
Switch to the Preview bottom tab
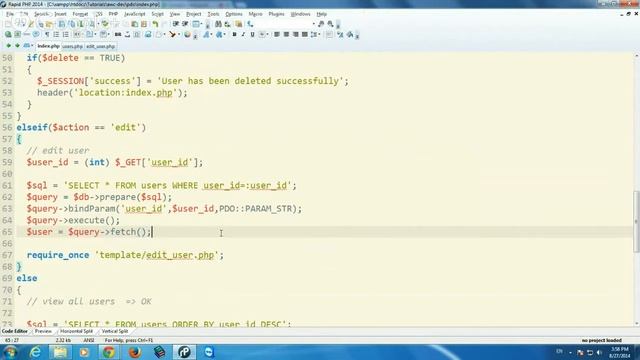[x=43, y=331]
